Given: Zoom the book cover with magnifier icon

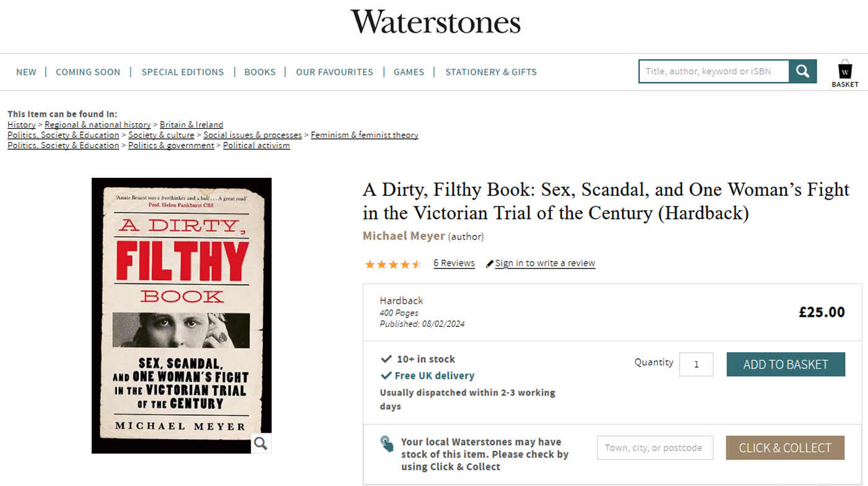Looking at the screenshot, I should (x=261, y=443).
